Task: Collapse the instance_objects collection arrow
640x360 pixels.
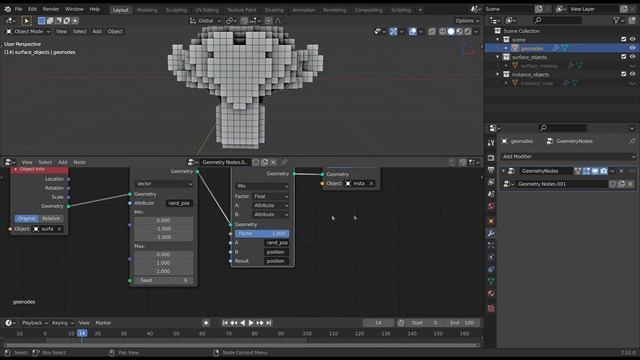Action: tap(498, 74)
